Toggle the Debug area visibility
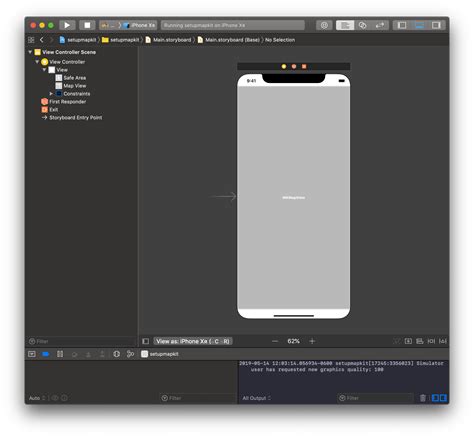 (x=419, y=25)
